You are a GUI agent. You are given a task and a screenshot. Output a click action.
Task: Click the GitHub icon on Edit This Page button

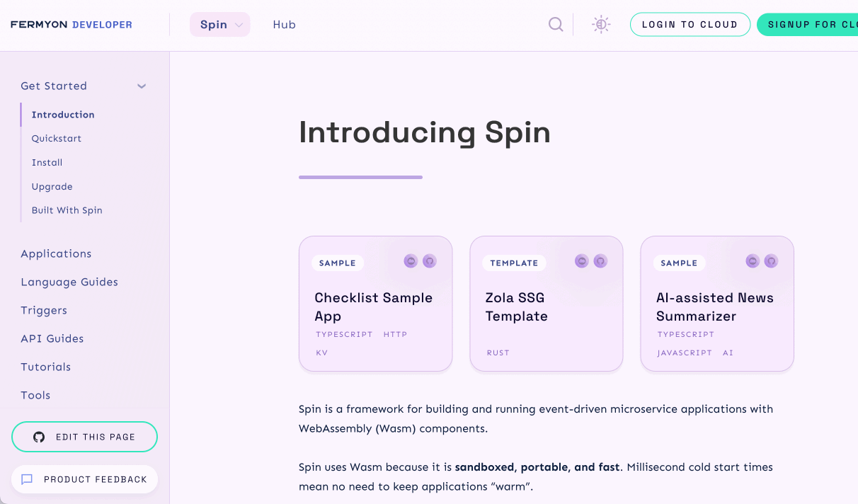point(39,437)
